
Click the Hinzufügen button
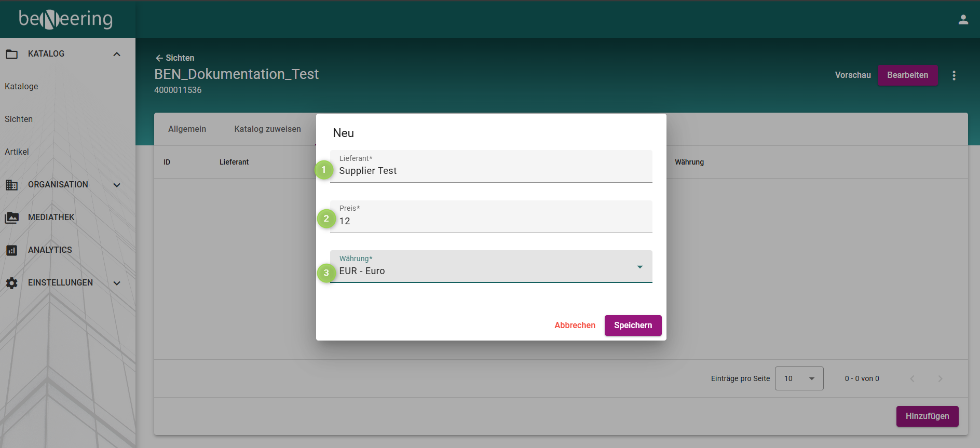927,416
